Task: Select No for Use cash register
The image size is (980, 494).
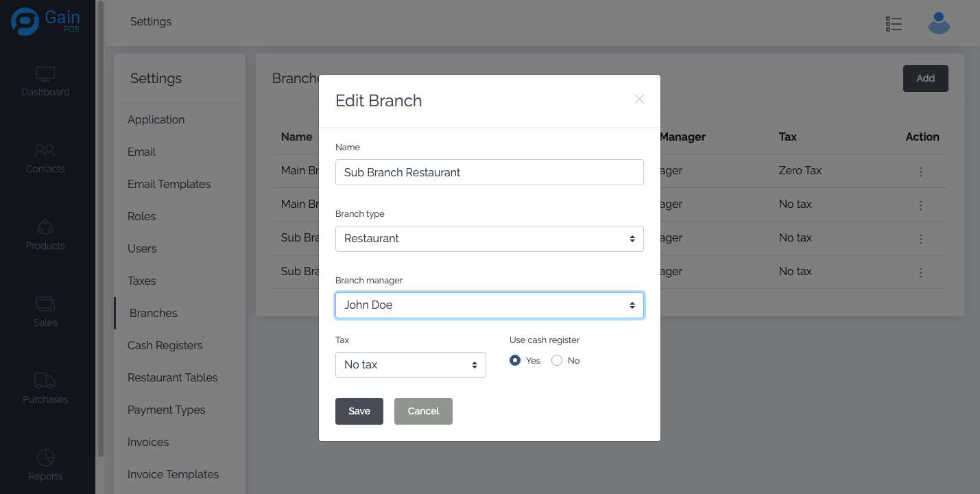Action: tap(557, 360)
